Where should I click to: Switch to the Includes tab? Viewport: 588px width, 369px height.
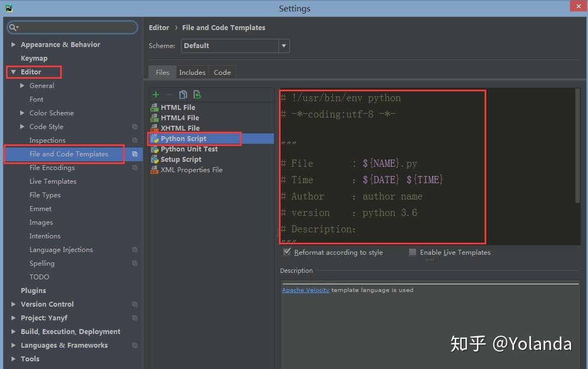click(x=192, y=72)
